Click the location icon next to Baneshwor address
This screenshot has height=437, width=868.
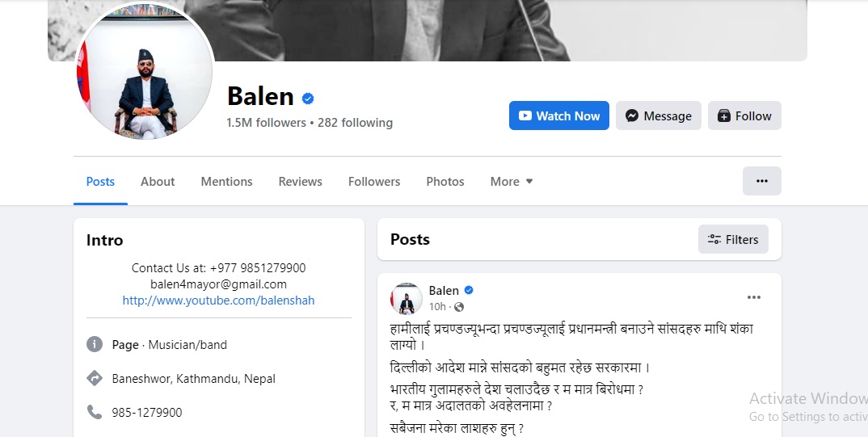point(95,378)
